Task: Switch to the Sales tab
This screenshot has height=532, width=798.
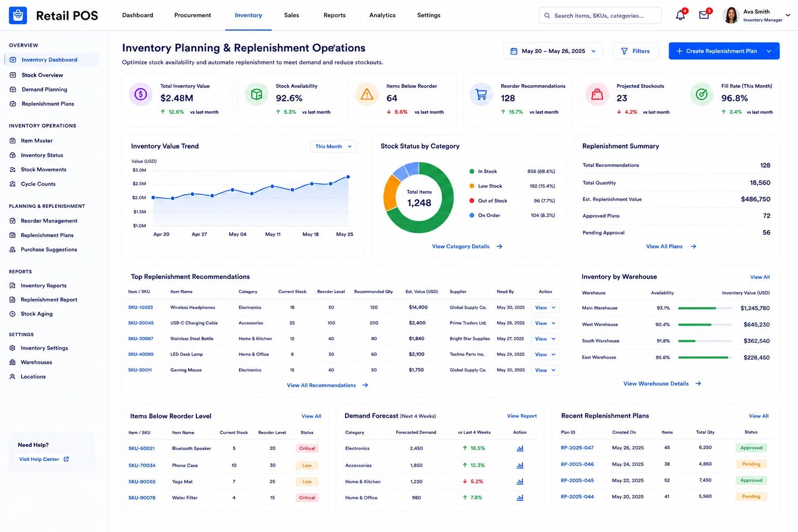Action: 291,15
